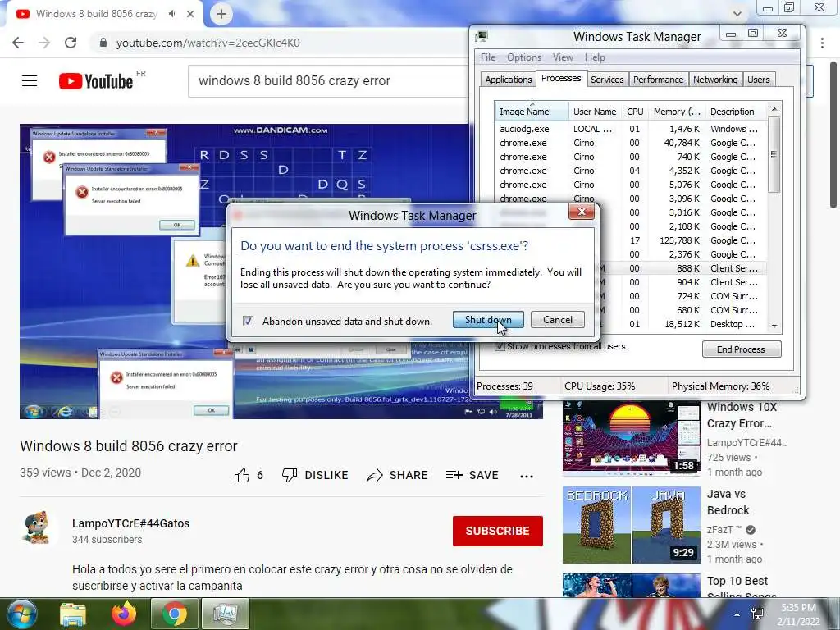Sort processes by CPU column
Image resolution: width=840 pixels, height=630 pixels.
pos(635,112)
